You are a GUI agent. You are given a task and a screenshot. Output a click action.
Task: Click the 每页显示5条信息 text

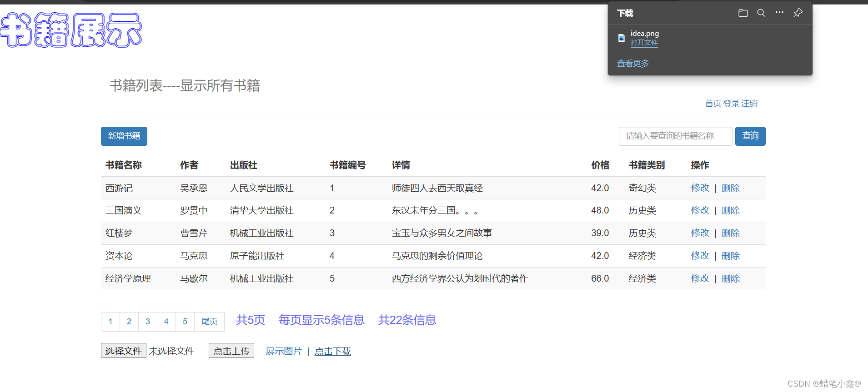(x=321, y=320)
